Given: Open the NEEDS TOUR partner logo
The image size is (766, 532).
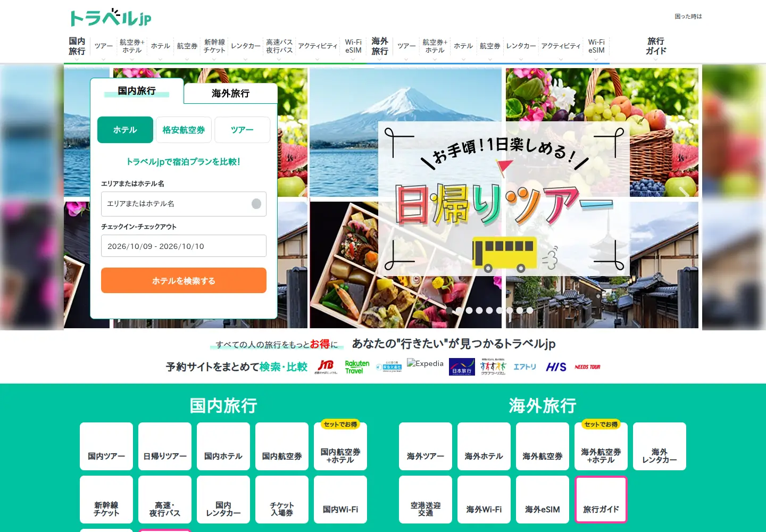Looking at the screenshot, I should point(587,367).
